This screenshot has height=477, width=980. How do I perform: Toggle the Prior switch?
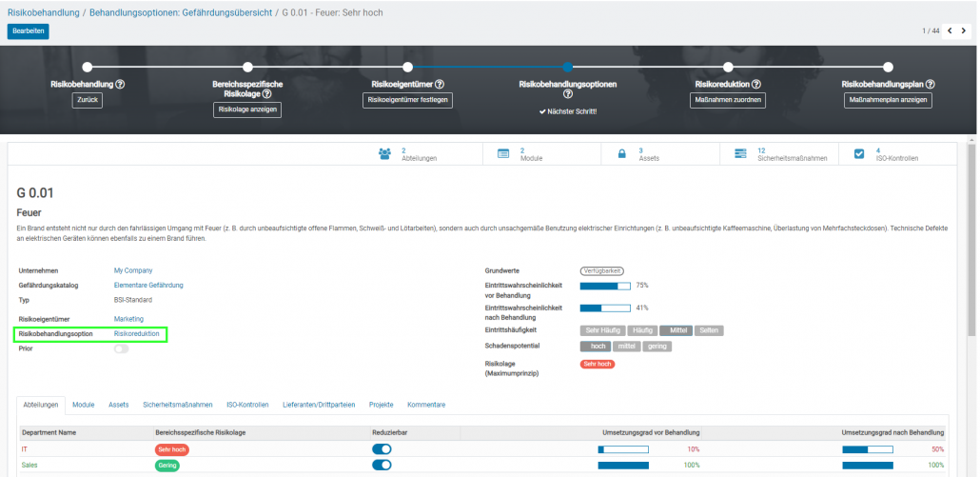point(121,349)
